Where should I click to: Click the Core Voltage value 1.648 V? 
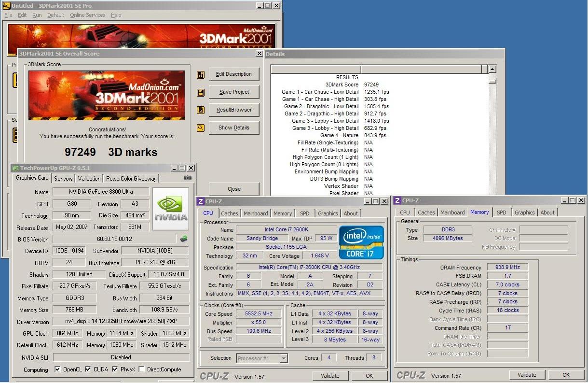coord(319,256)
